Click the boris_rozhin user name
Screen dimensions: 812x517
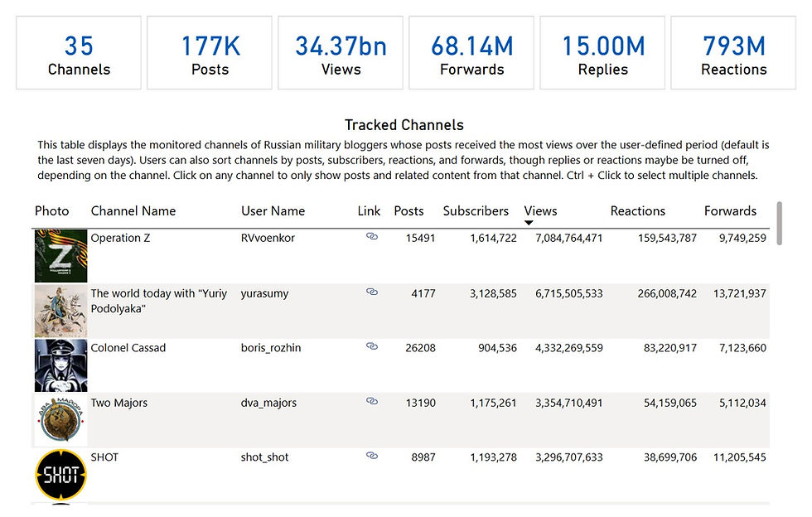tap(271, 348)
